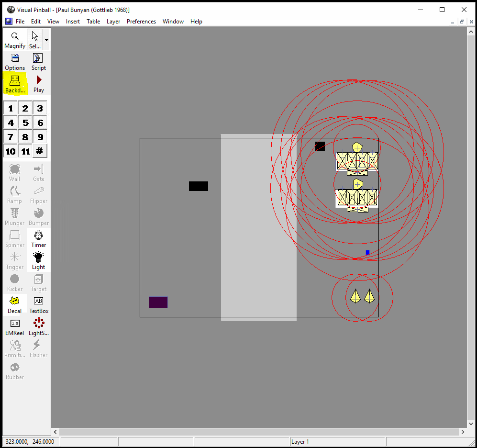Select the small black square near top
Screen dimensions: 477x448
(x=320, y=146)
